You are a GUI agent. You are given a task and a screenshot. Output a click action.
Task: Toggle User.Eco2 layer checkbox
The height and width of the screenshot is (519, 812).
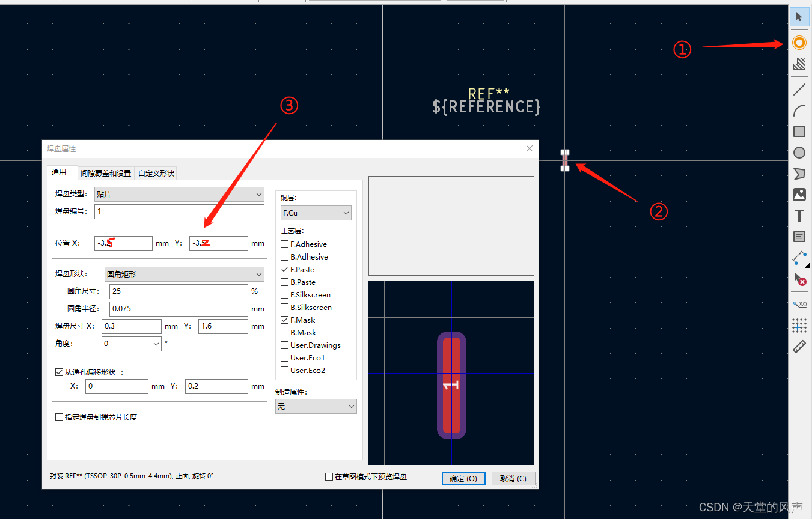pos(285,370)
